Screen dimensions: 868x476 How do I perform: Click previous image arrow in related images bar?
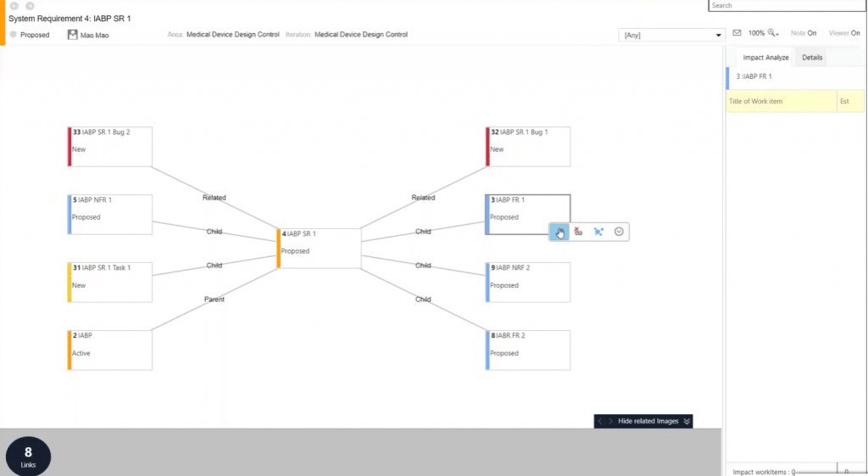point(600,421)
